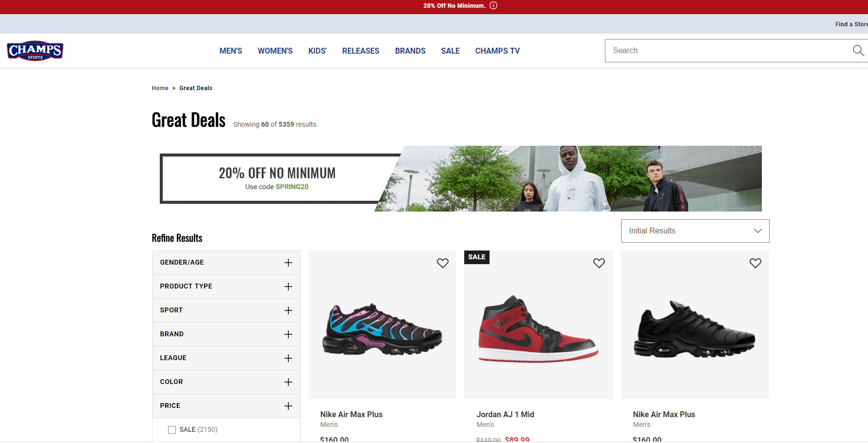Click the search magnifier icon

[x=858, y=51]
